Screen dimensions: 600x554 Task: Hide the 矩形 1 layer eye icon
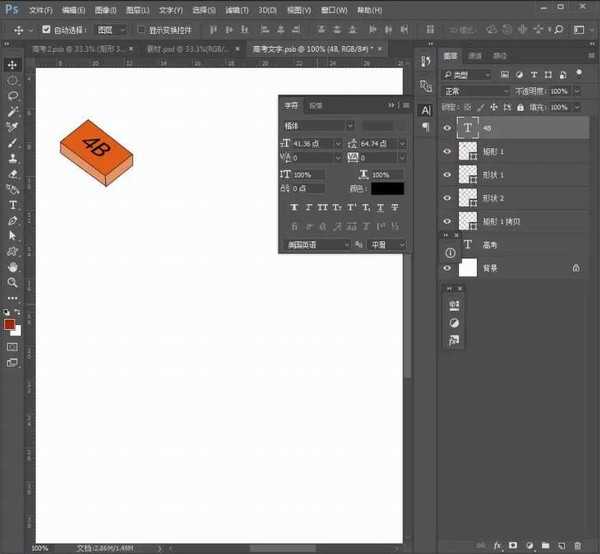[447, 151]
